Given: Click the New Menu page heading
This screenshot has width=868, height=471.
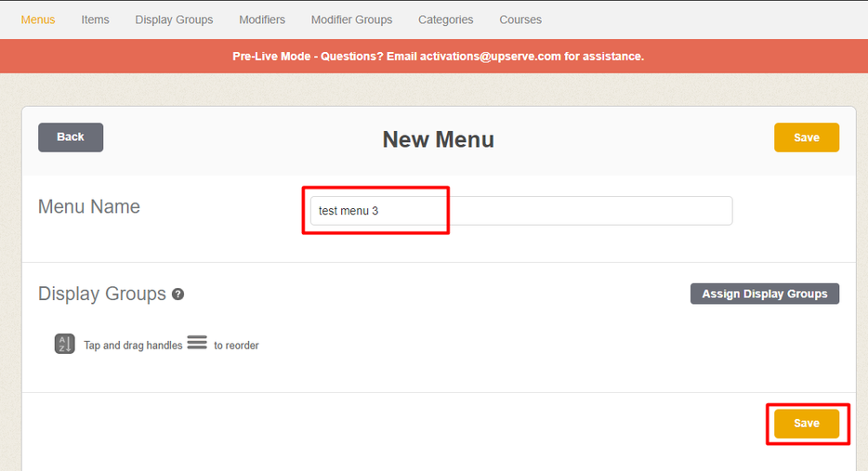Looking at the screenshot, I should pyautogui.click(x=438, y=139).
